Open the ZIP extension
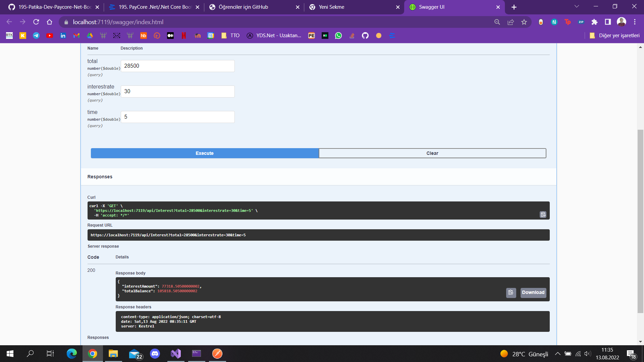Screen dimensions: 644x362 (581, 22)
